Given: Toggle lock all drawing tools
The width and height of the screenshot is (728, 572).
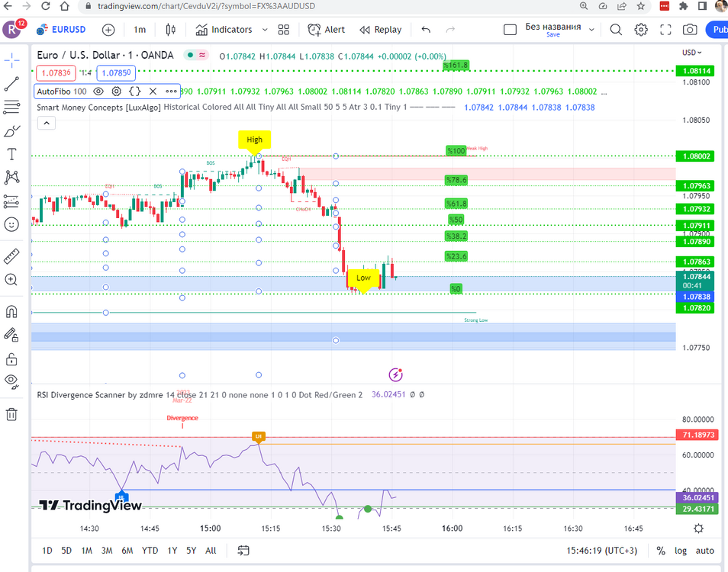Looking at the screenshot, I should [11, 358].
